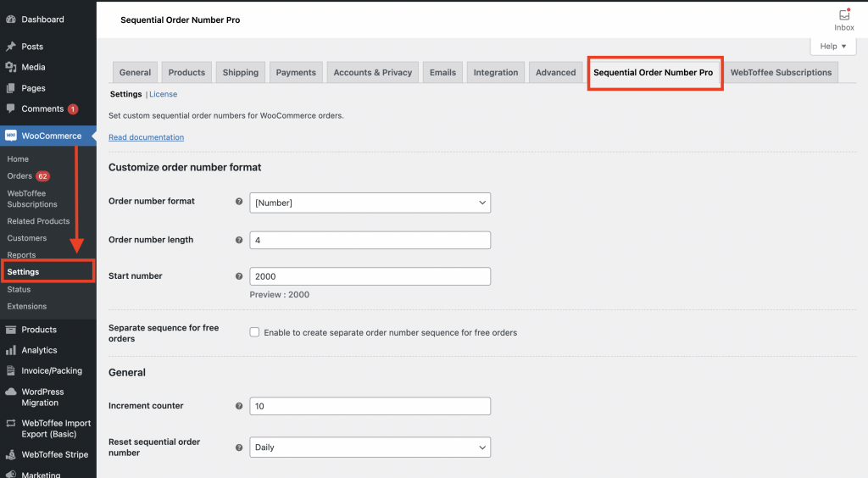Click the Invoice/Packing document icon
The image size is (868, 478).
(10, 370)
